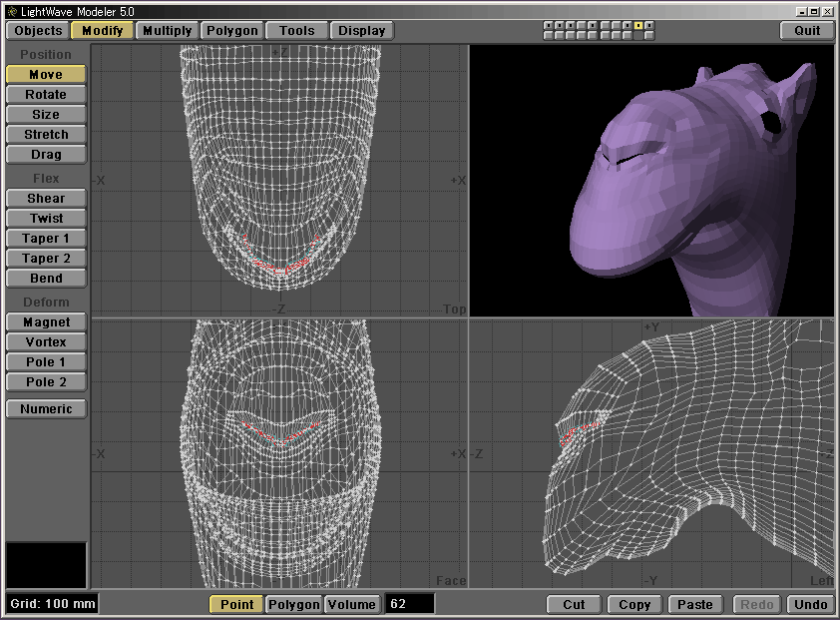This screenshot has height=620, width=840.
Task: Select the Rotate tool
Action: pos(46,95)
